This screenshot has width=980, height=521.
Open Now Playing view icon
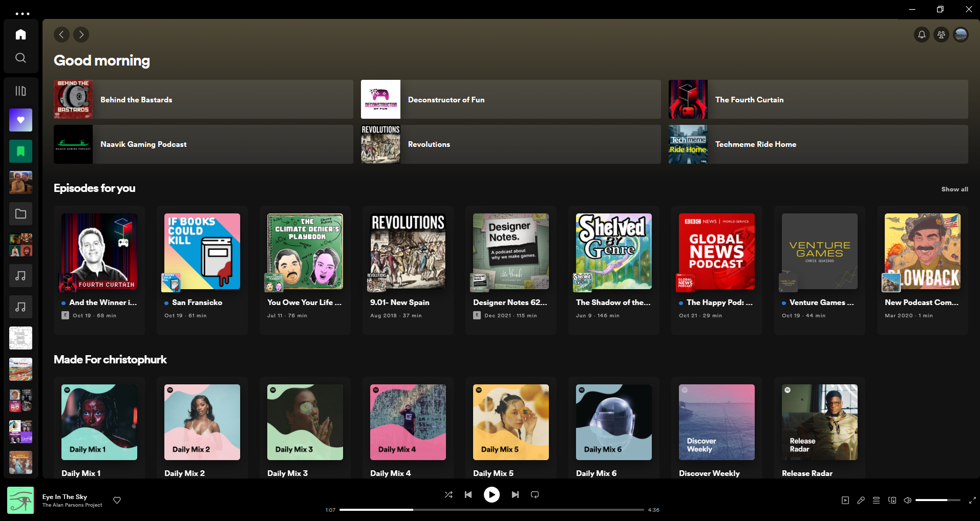845,501
